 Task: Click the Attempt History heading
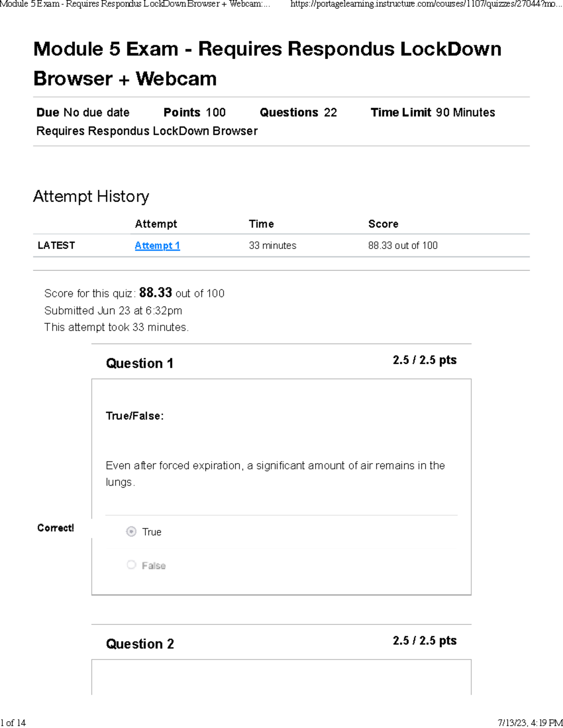[x=91, y=196]
